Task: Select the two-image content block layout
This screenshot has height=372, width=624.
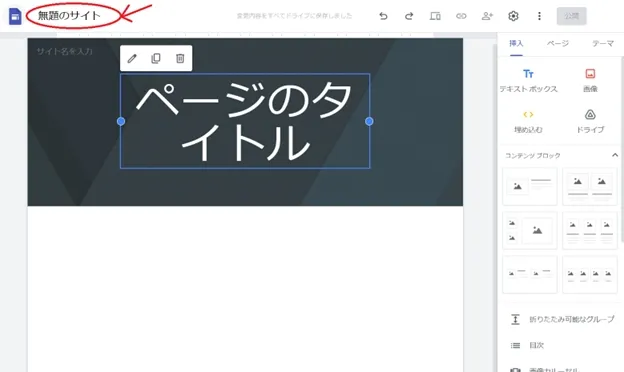Action: pos(589,187)
